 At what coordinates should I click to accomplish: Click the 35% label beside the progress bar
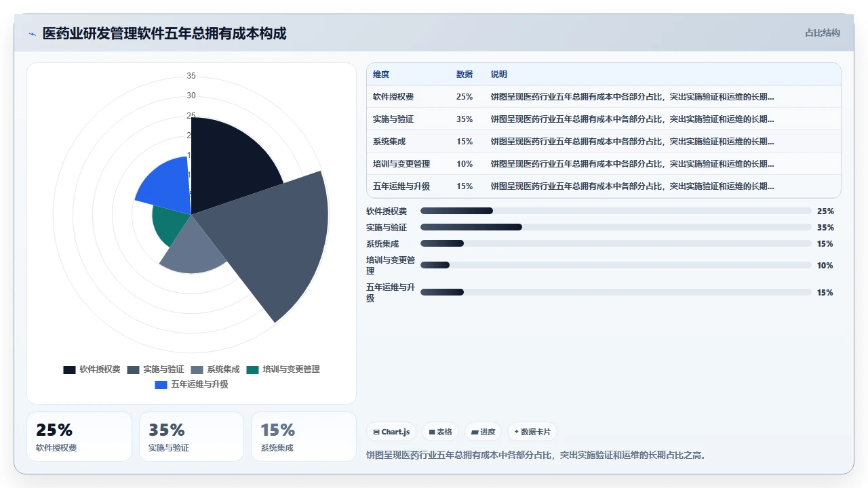click(x=825, y=228)
